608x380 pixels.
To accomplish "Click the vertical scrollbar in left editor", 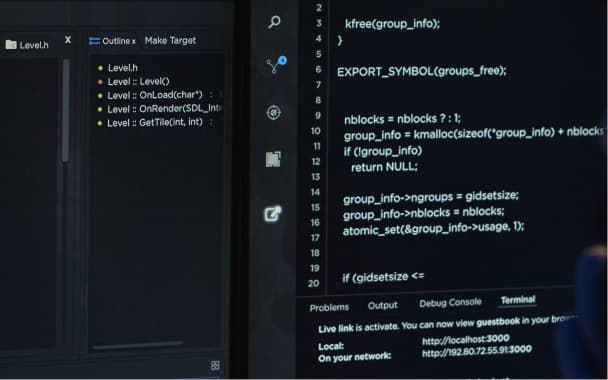I will 66,111.
